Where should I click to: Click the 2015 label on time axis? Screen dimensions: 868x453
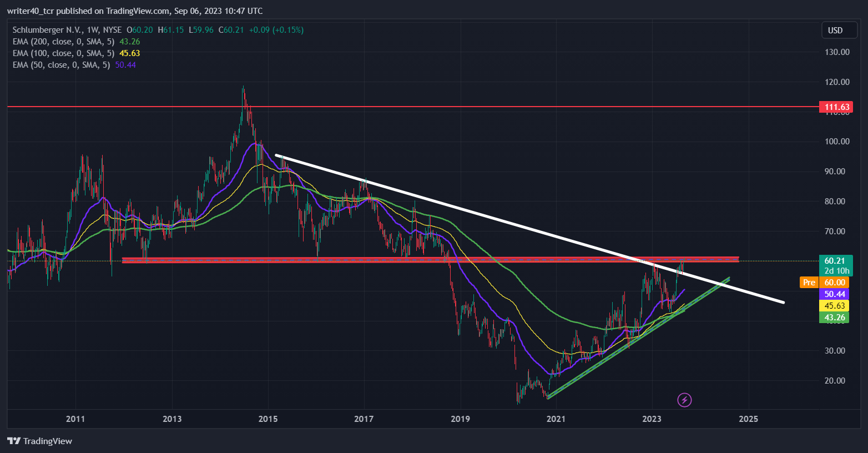268,419
